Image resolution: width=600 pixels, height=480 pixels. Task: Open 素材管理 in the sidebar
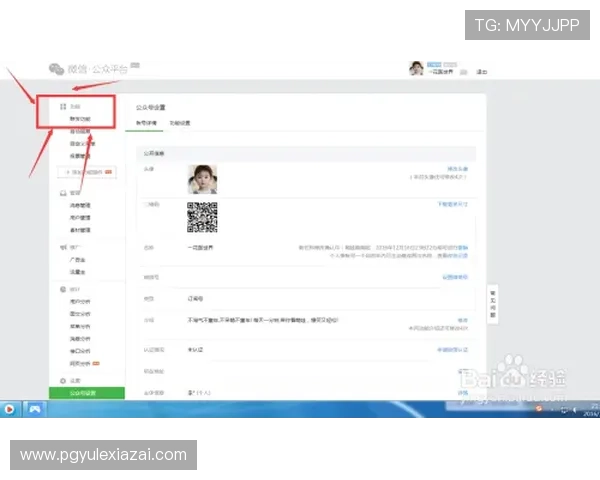pos(80,230)
